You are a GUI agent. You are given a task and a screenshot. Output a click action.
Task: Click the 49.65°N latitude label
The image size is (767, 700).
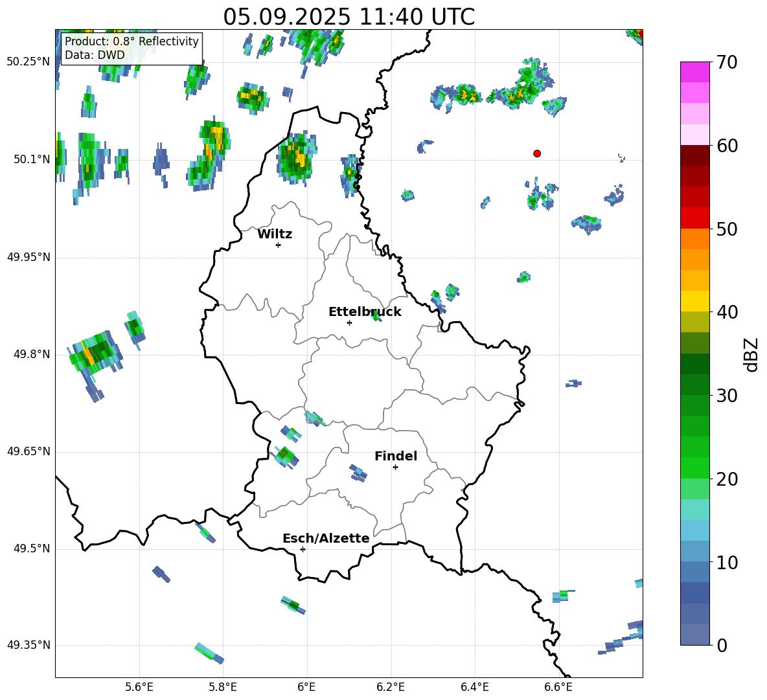click(29, 451)
